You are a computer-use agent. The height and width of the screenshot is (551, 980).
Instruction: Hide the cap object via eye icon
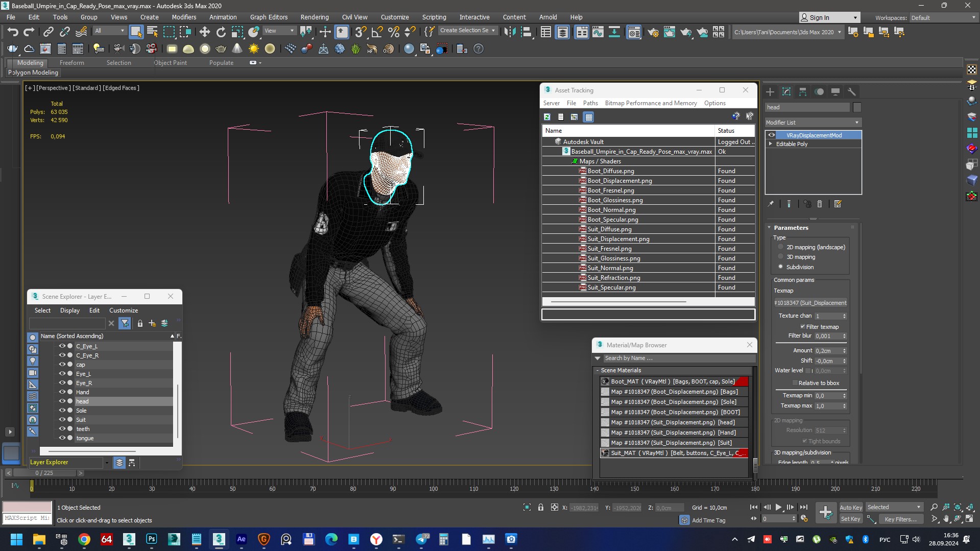pos(62,365)
